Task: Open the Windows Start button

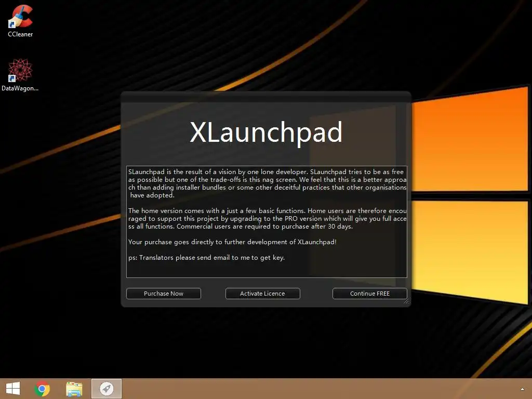Action: (x=13, y=389)
